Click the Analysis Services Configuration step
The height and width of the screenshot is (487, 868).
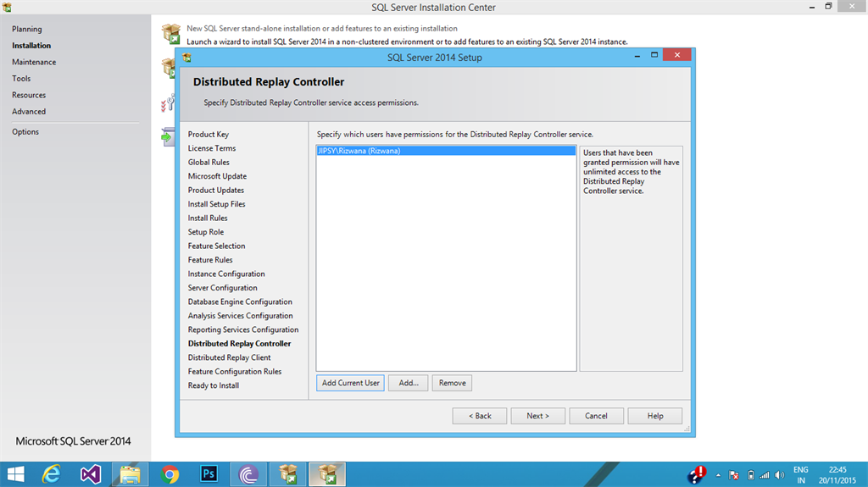coord(240,315)
